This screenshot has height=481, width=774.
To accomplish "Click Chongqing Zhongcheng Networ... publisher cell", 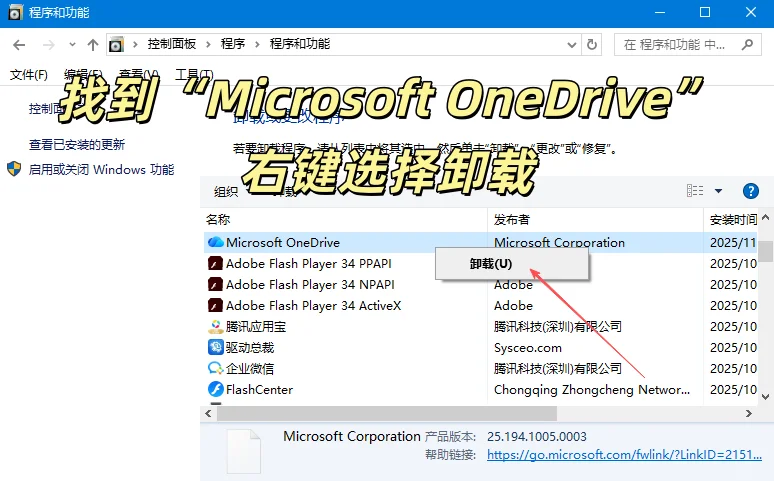I will click(x=592, y=390).
